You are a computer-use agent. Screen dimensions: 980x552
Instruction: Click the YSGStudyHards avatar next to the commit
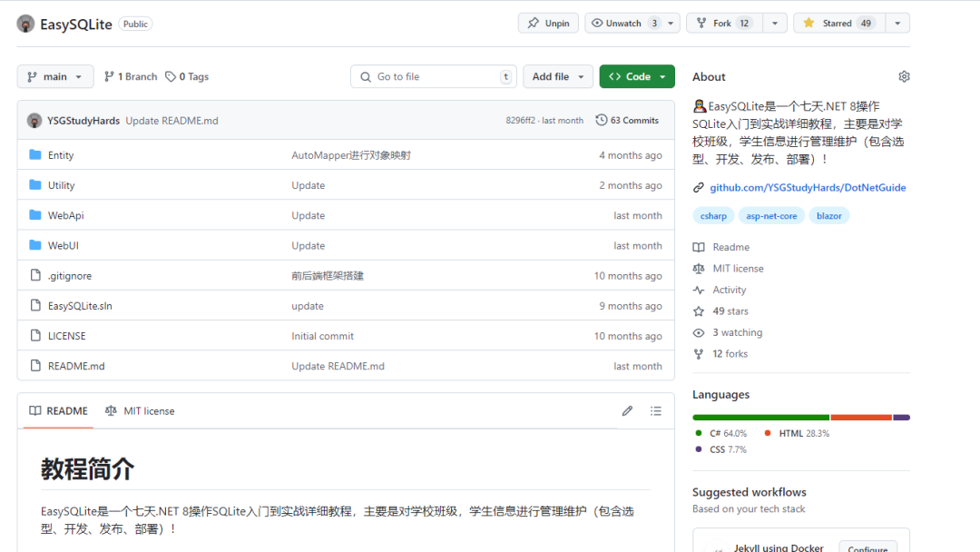pos(34,119)
